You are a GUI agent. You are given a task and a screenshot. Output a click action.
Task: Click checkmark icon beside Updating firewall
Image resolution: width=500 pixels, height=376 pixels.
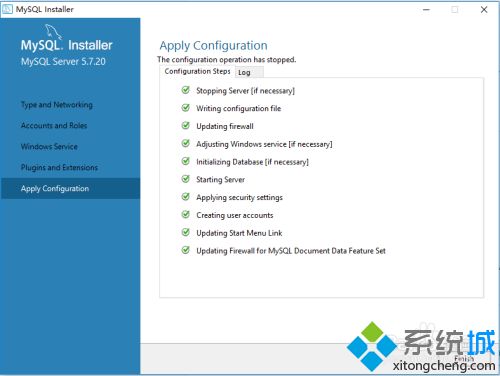pyautogui.click(x=186, y=125)
